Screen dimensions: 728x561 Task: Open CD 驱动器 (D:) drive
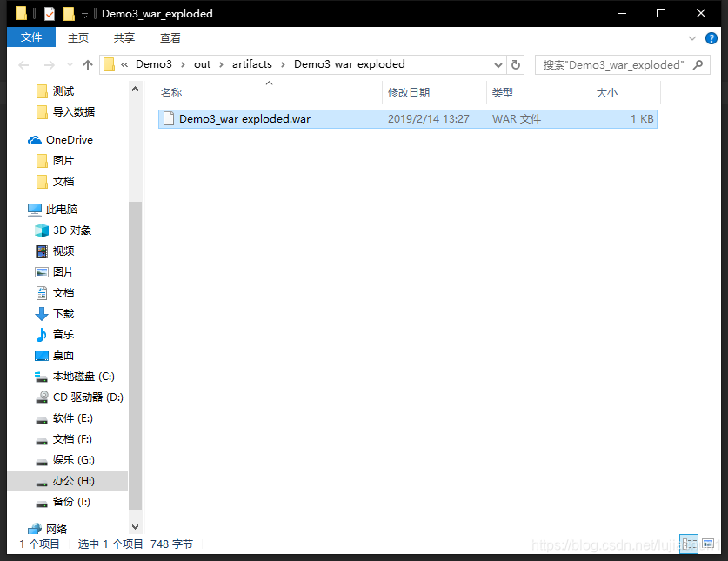[x=88, y=397]
